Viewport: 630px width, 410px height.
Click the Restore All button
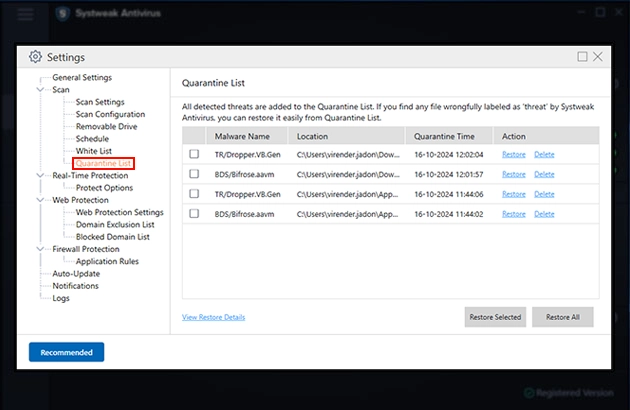(x=562, y=317)
